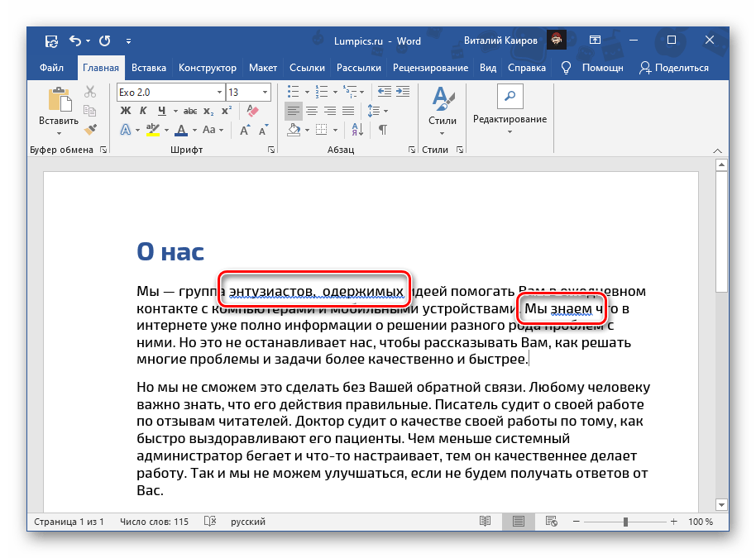Open the borders button
The height and width of the screenshot is (558, 756).
click(321, 130)
